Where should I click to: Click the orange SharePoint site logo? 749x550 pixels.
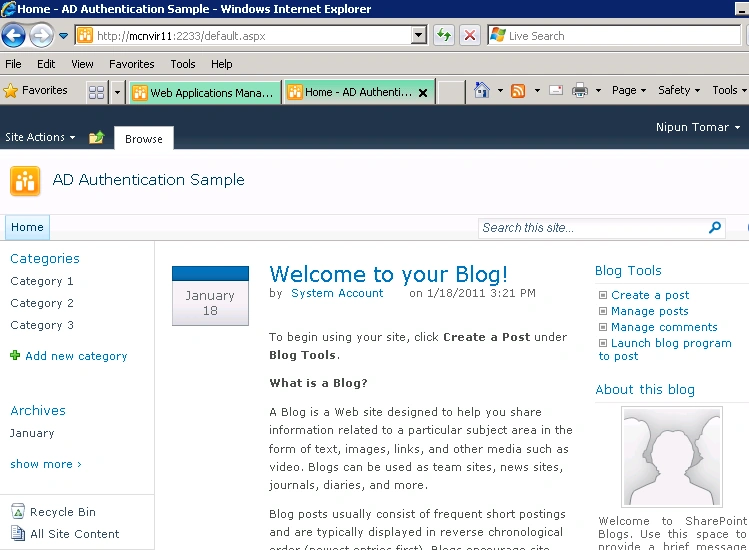(25, 181)
